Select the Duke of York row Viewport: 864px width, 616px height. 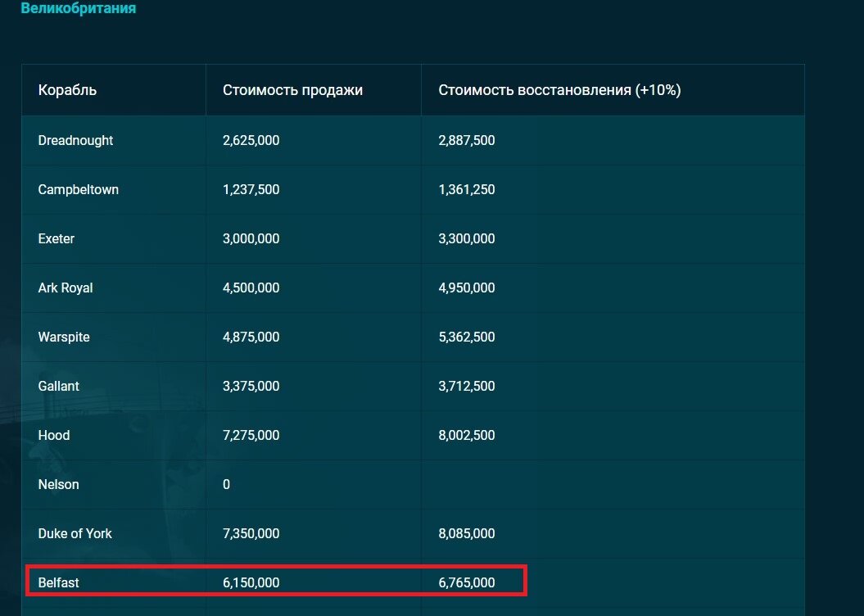413,533
